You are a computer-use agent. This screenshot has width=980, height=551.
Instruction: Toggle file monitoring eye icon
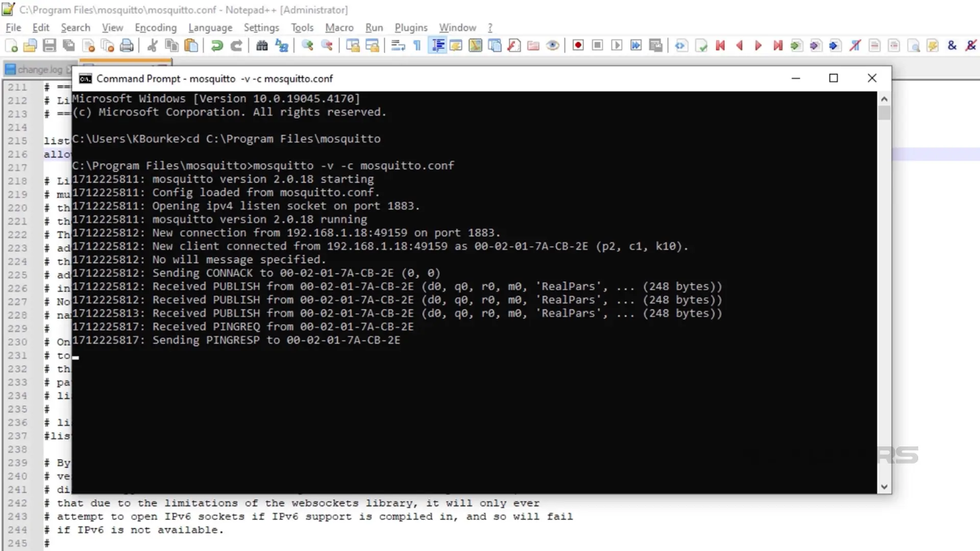tap(553, 46)
